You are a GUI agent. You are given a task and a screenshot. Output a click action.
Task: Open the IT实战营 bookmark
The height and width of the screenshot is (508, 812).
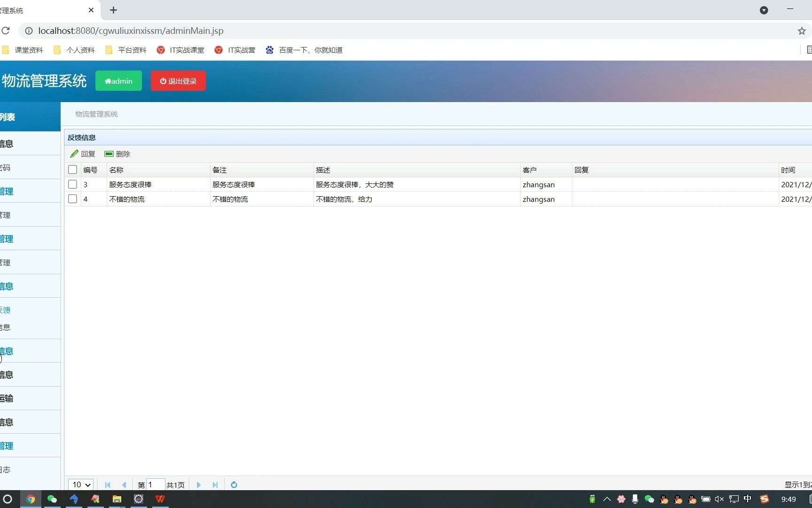[235, 50]
